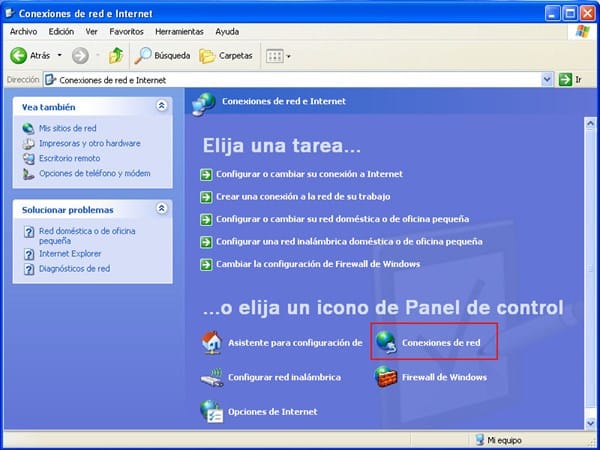The width and height of the screenshot is (600, 450).
Task: Open Internet Explorer troubleshooter link
Action: tap(70, 254)
